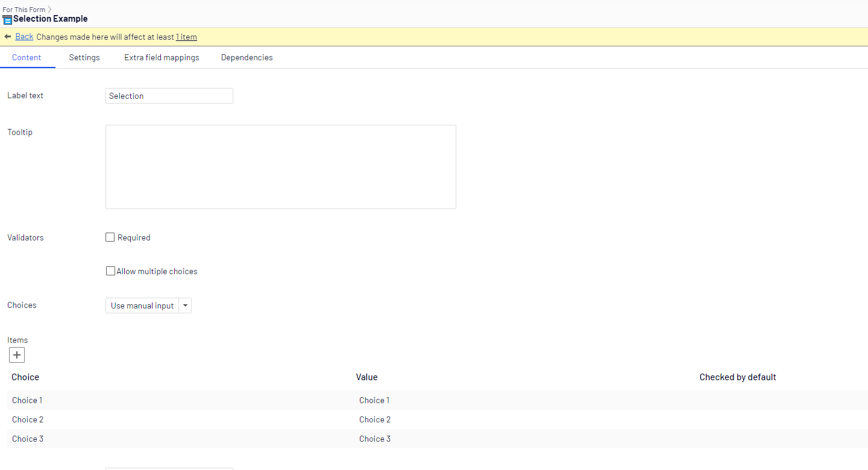Open the Extra field mappings tab
The image size is (868, 470).
coord(162,57)
